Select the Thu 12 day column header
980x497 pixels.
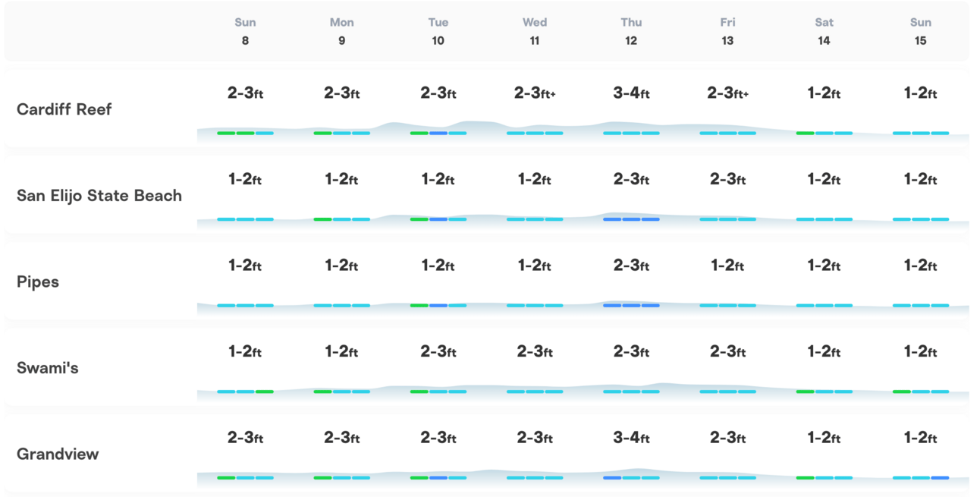click(631, 31)
